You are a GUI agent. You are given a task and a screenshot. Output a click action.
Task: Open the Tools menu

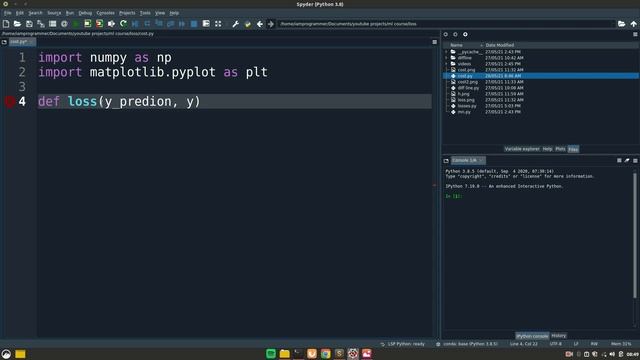pyautogui.click(x=145, y=13)
